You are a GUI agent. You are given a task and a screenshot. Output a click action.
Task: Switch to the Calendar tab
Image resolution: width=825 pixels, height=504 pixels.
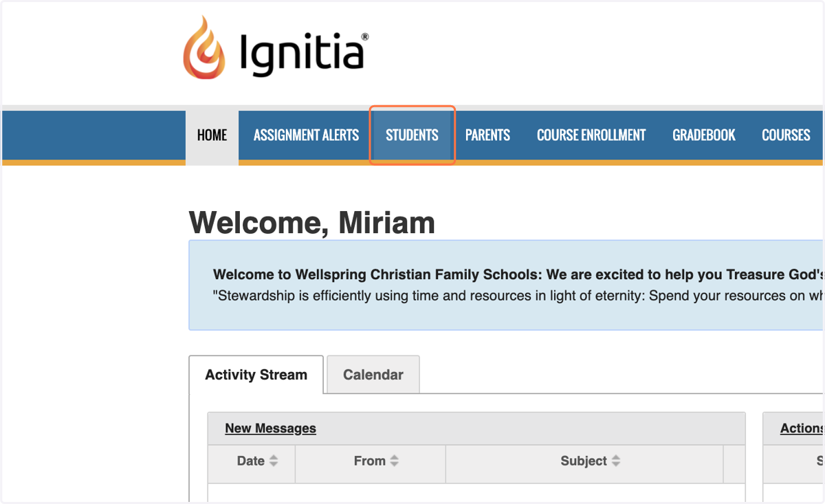(x=373, y=375)
